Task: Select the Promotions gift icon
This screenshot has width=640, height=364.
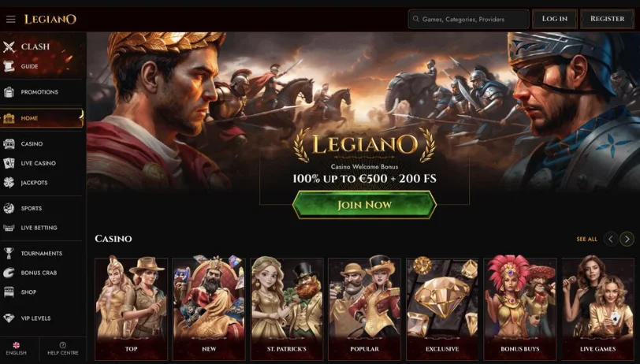Action: point(9,92)
